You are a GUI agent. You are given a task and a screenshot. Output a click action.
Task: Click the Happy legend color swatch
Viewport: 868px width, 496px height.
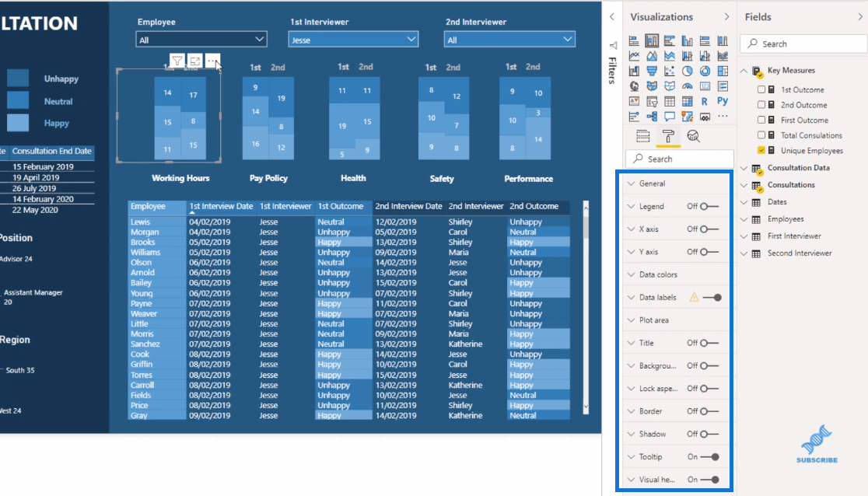point(18,122)
